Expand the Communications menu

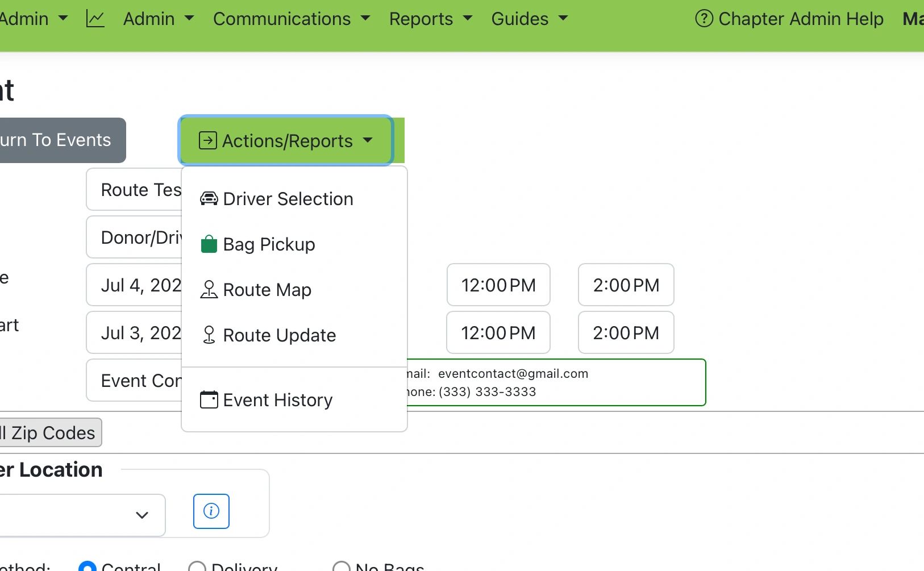[x=291, y=19]
